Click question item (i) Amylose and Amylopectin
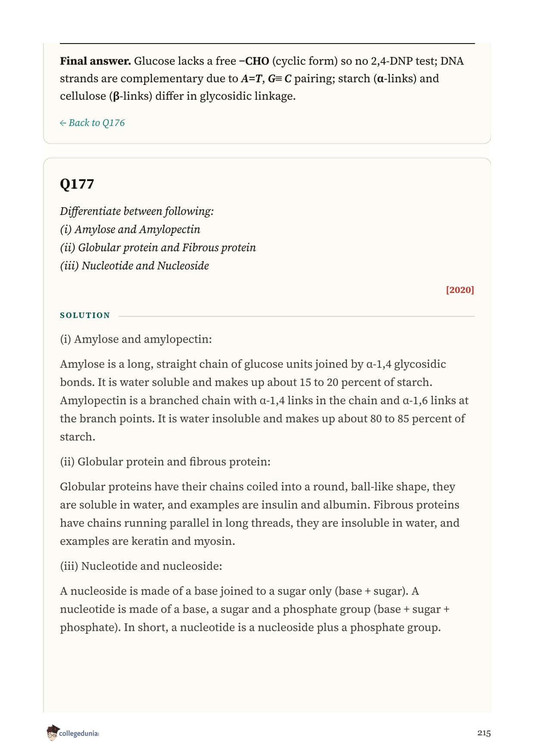534x756 pixels. click(x=130, y=229)
